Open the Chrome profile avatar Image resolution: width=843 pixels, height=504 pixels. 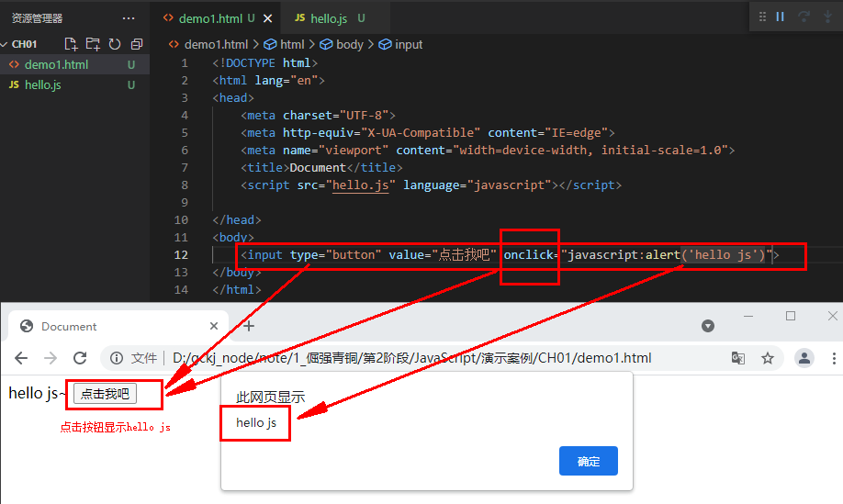coord(804,358)
